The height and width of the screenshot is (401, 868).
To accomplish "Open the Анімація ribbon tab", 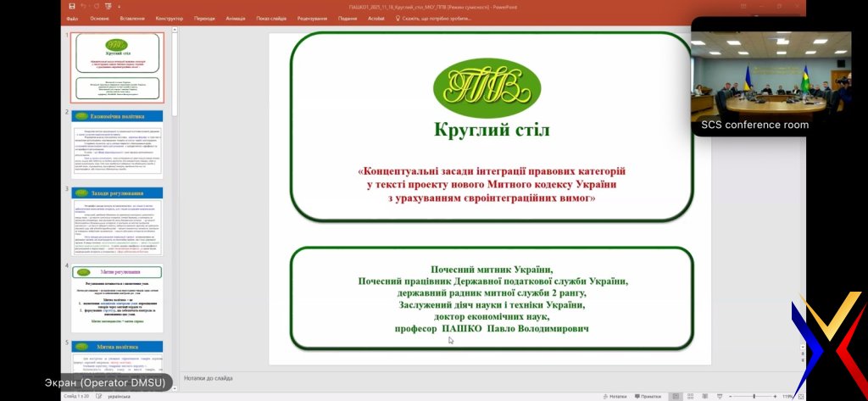I will click(x=236, y=18).
